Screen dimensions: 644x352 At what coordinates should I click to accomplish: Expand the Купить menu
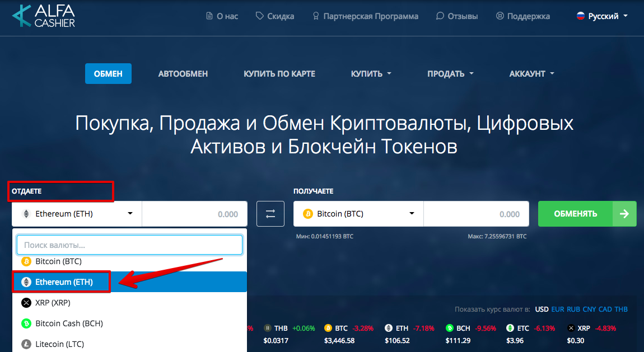[371, 74]
